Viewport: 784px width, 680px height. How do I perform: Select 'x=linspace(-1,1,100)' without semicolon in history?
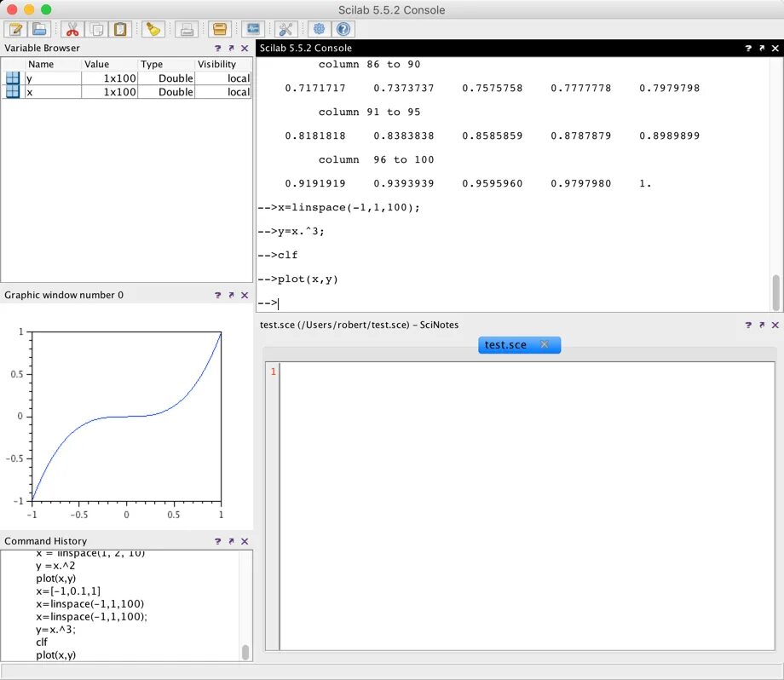(90, 603)
